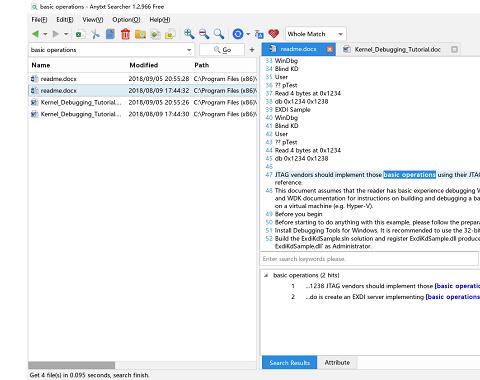
Task: Click highlighted basic operations in line 47
Action: pyautogui.click(x=409, y=175)
